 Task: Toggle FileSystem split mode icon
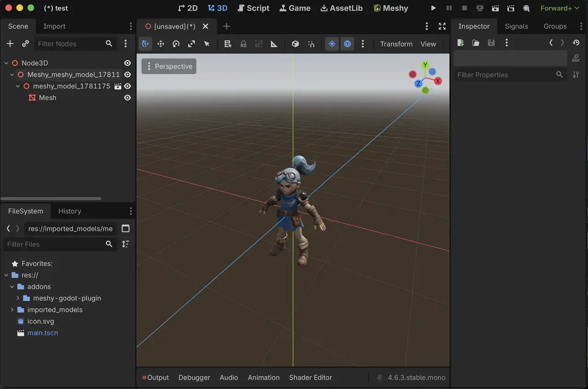[125, 229]
